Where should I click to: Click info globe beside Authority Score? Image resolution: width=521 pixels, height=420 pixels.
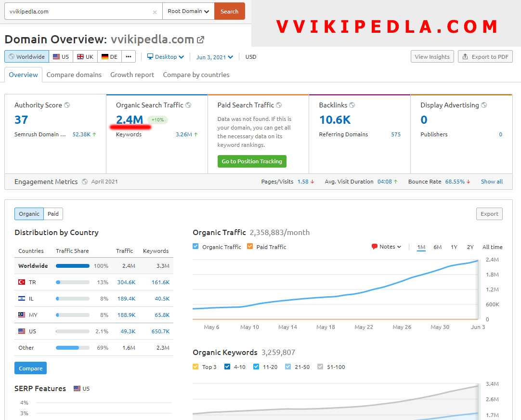(67, 105)
